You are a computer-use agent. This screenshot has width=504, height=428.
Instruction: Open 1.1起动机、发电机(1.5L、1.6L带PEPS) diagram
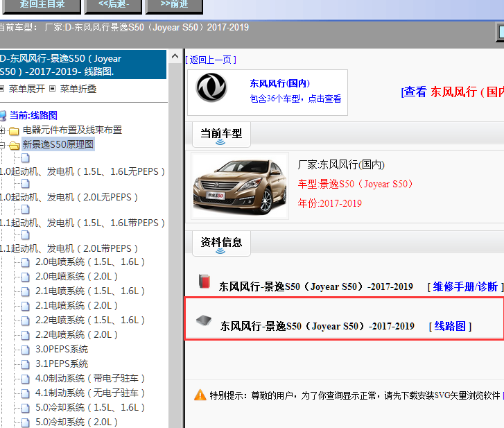(x=82, y=223)
